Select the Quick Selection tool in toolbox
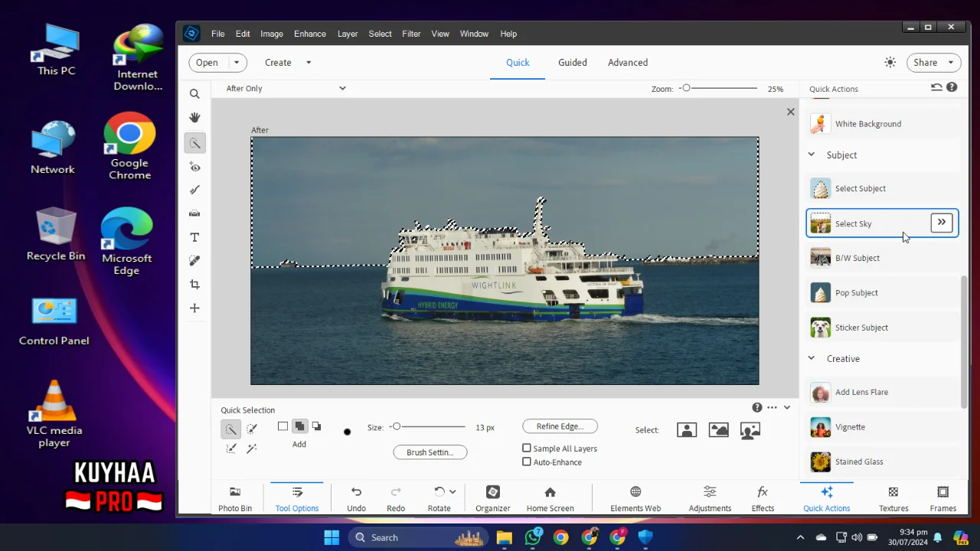 coord(194,143)
